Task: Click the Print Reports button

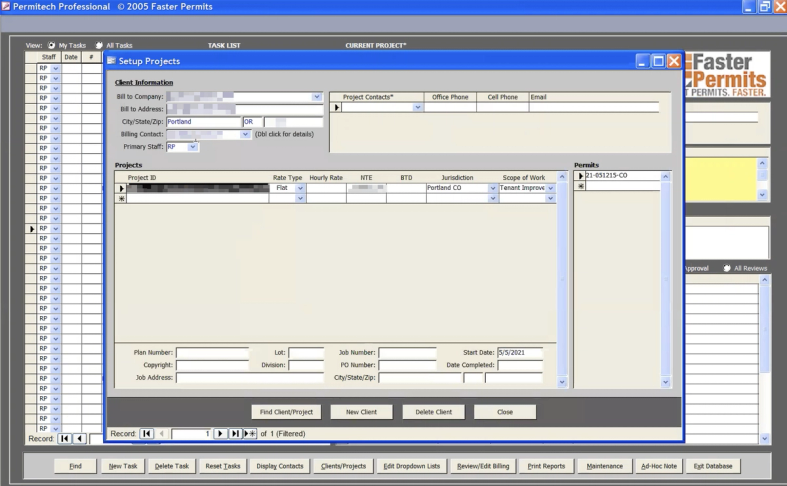Action: 546,466
